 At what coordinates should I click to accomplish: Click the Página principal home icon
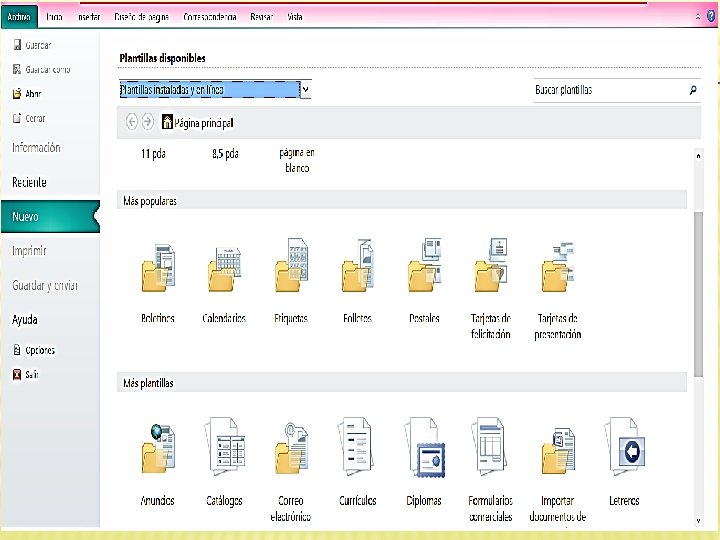[167, 122]
